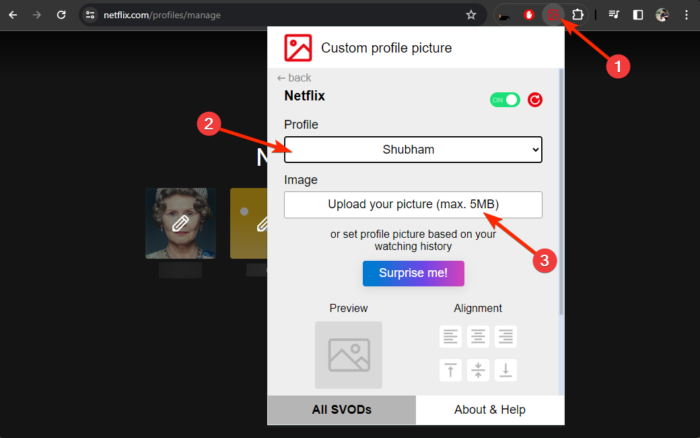This screenshot has width=700, height=438.
Task: Click the netflix.com address bar URL
Action: click(x=162, y=15)
